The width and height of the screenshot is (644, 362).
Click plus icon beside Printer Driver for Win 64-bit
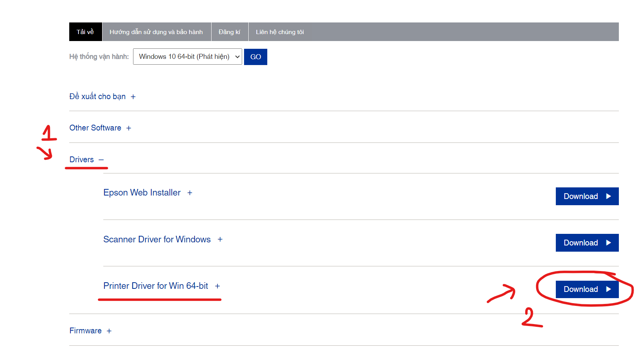[217, 286]
